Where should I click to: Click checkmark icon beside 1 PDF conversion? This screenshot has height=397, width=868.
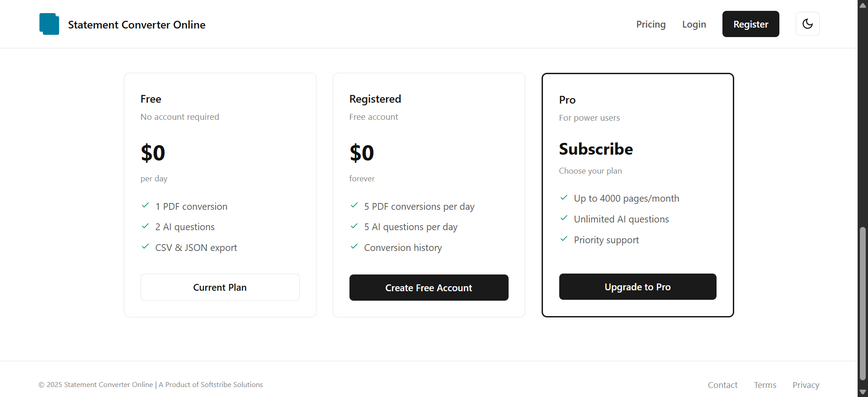pos(146,206)
